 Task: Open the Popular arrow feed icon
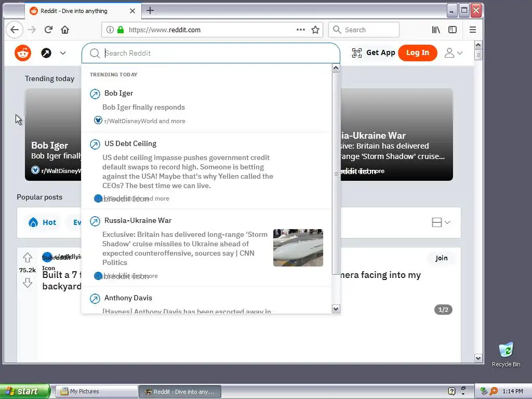pyautogui.click(x=46, y=53)
